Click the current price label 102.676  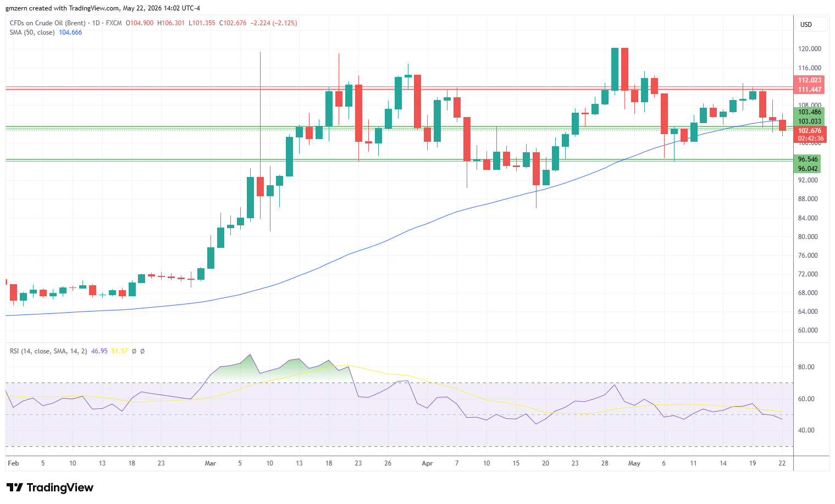pos(810,131)
